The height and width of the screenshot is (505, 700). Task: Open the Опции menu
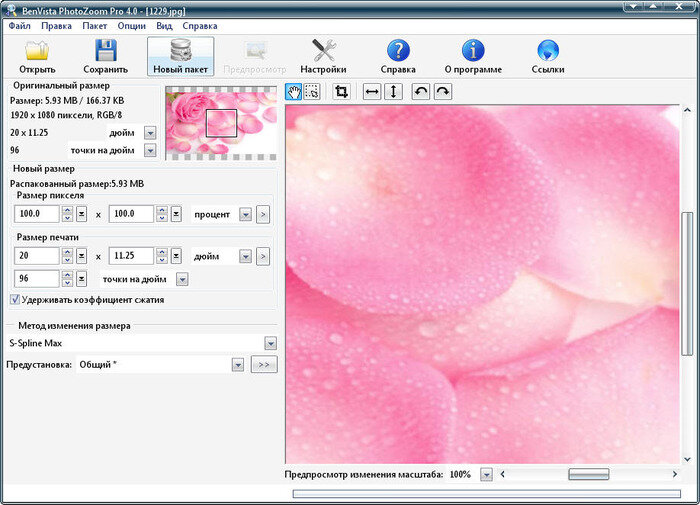131,25
